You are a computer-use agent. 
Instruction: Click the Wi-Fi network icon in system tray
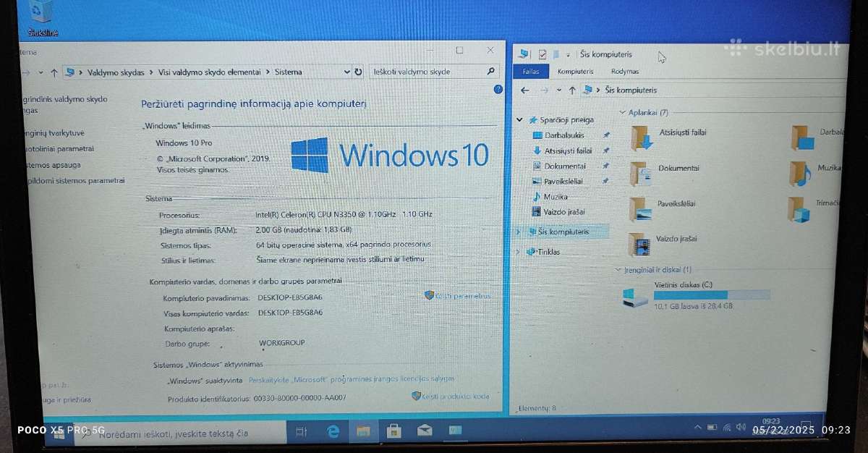[x=727, y=428]
